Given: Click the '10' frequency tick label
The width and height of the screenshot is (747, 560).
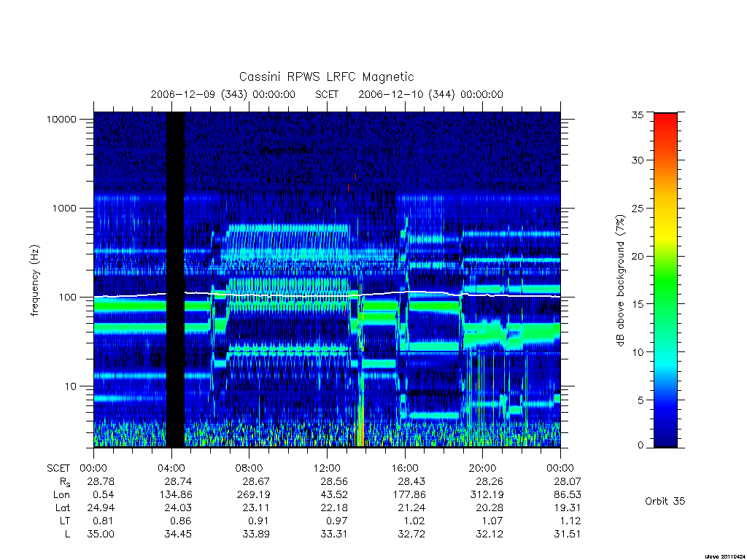Looking at the screenshot, I should point(71,386).
